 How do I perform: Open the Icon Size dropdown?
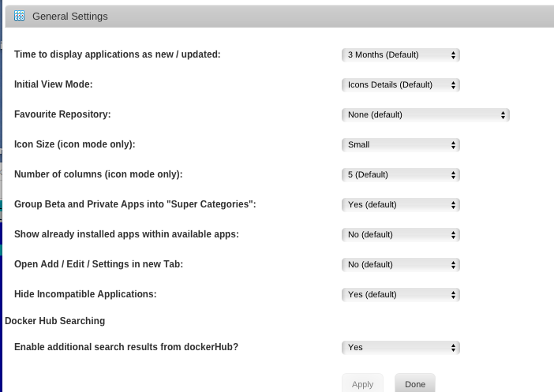[401, 145]
